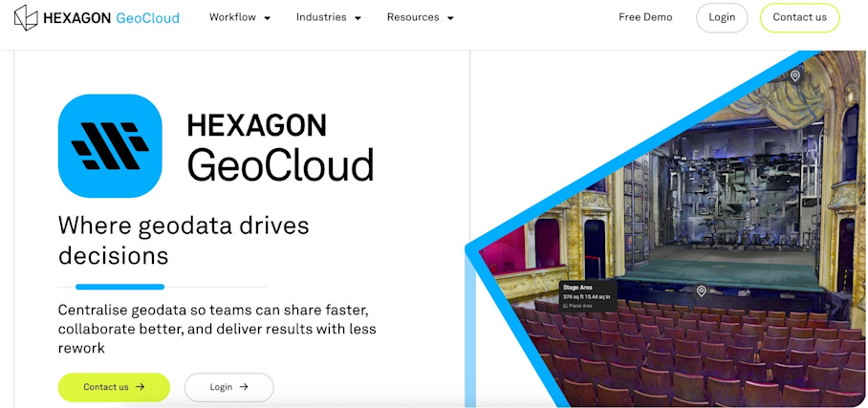Click the 'Centralise geodata so teams' paragraph

(x=217, y=329)
